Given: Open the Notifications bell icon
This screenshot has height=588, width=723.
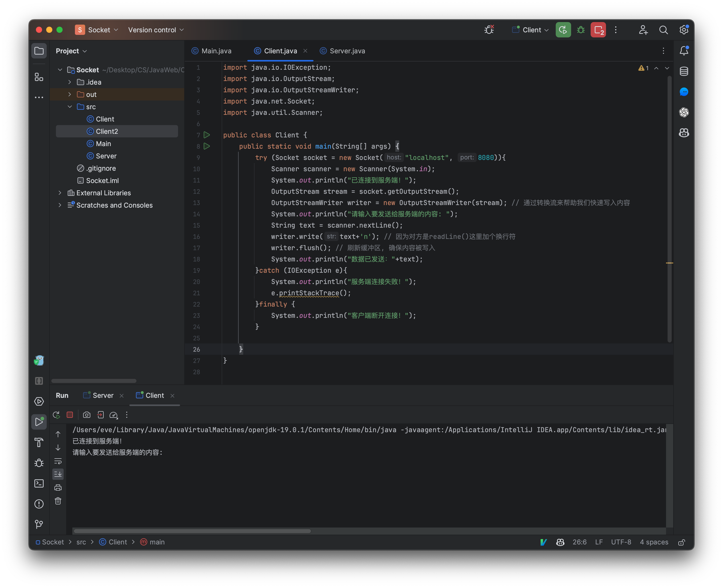Looking at the screenshot, I should tap(684, 51).
